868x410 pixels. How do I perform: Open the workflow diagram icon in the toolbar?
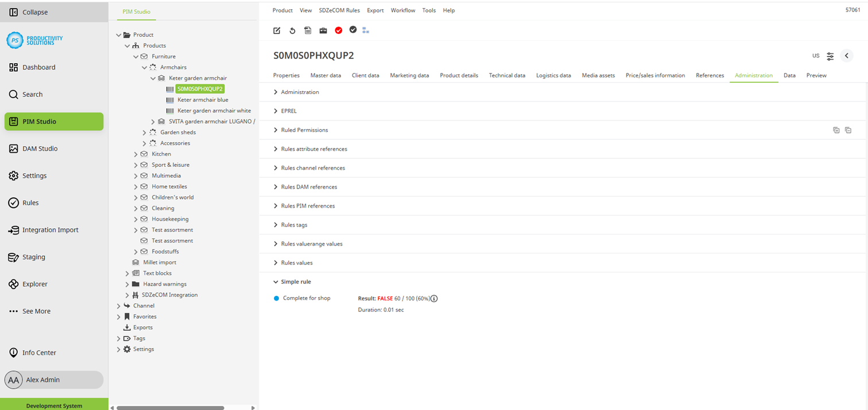click(x=366, y=30)
